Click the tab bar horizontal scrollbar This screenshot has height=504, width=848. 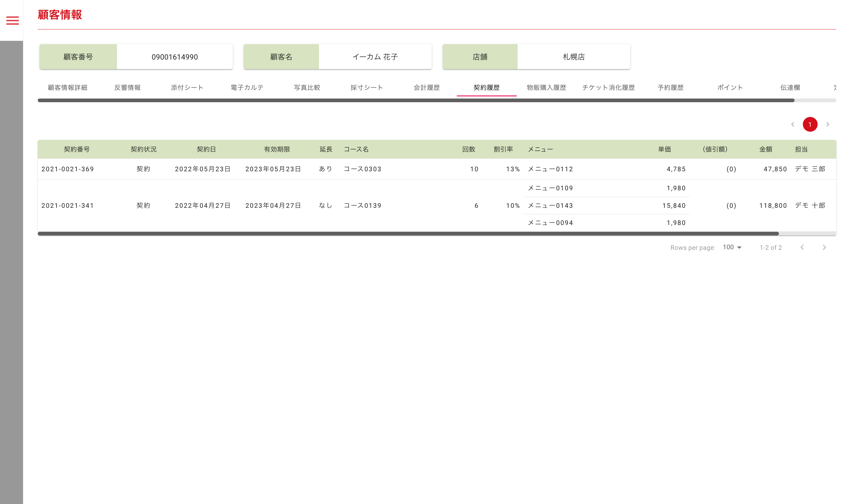coord(416,101)
